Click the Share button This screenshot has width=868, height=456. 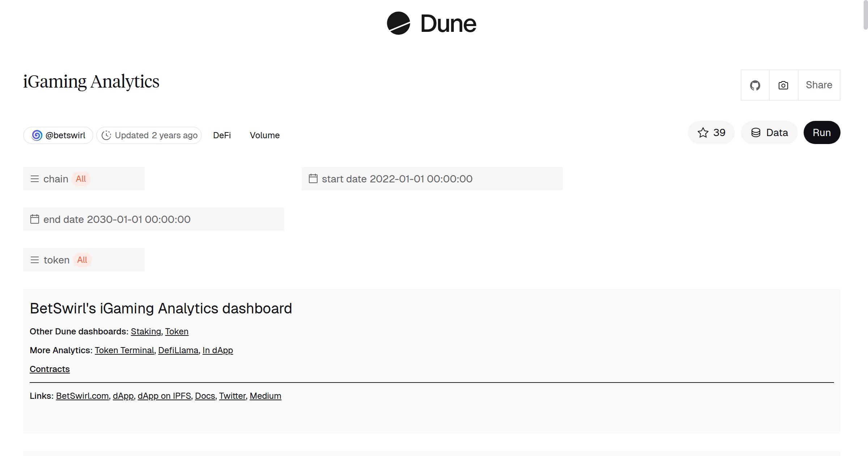(818, 85)
